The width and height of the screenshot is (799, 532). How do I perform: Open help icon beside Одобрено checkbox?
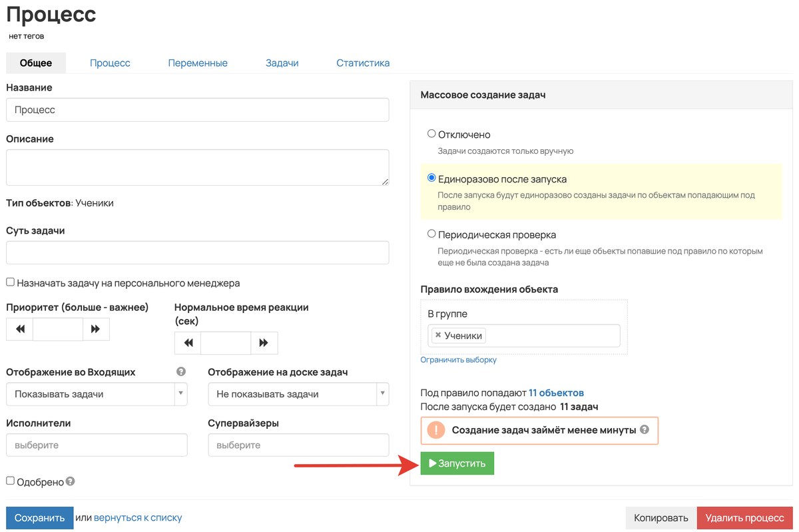click(71, 481)
